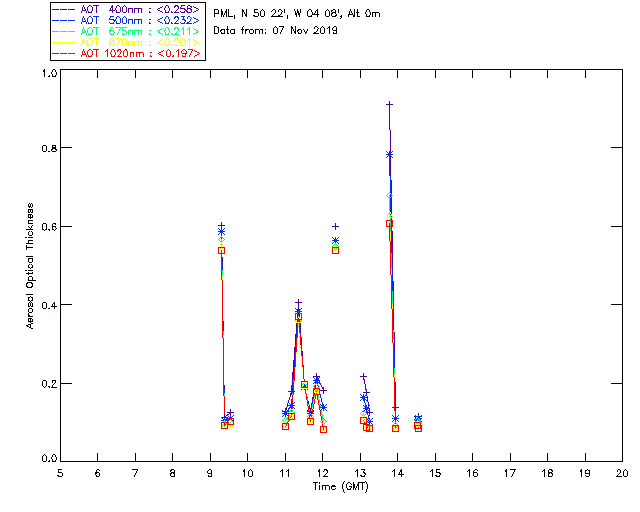The image size is (640, 512).
Task: Click the highest 400nm plus marker near 0.9
Action: tap(389, 105)
